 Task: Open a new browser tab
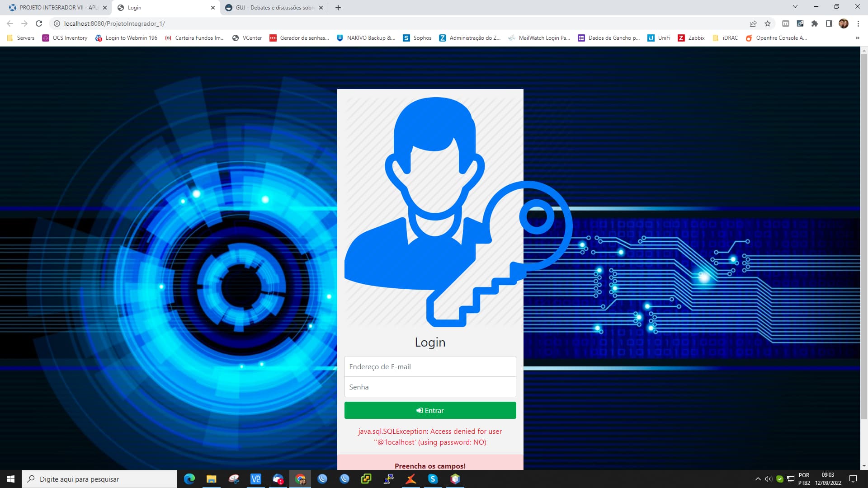coord(338,8)
